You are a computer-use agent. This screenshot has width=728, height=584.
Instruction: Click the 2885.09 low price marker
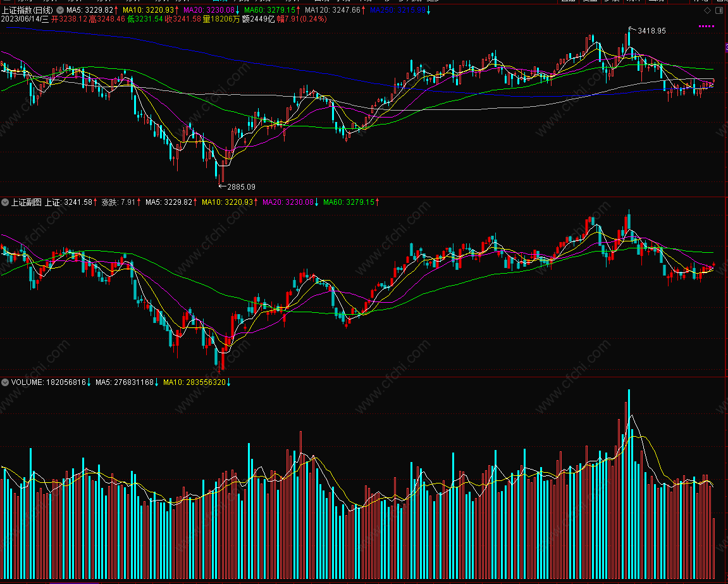[x=241, y=187]
